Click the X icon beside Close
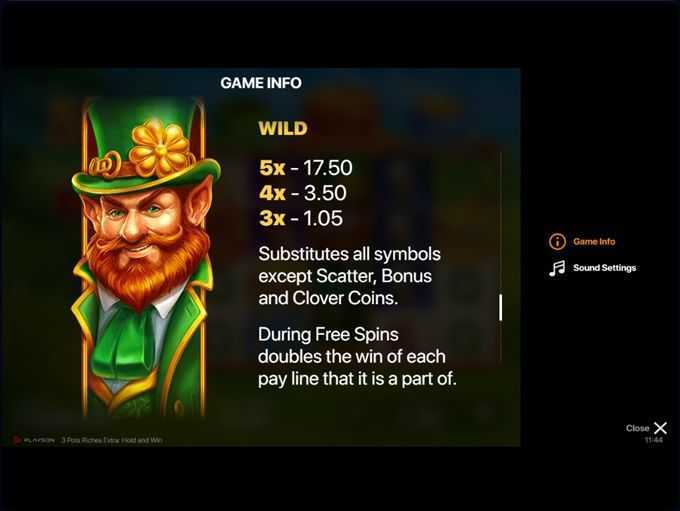Screen dimensions: 680x511 pyautogui.click(x=660, y=428)
